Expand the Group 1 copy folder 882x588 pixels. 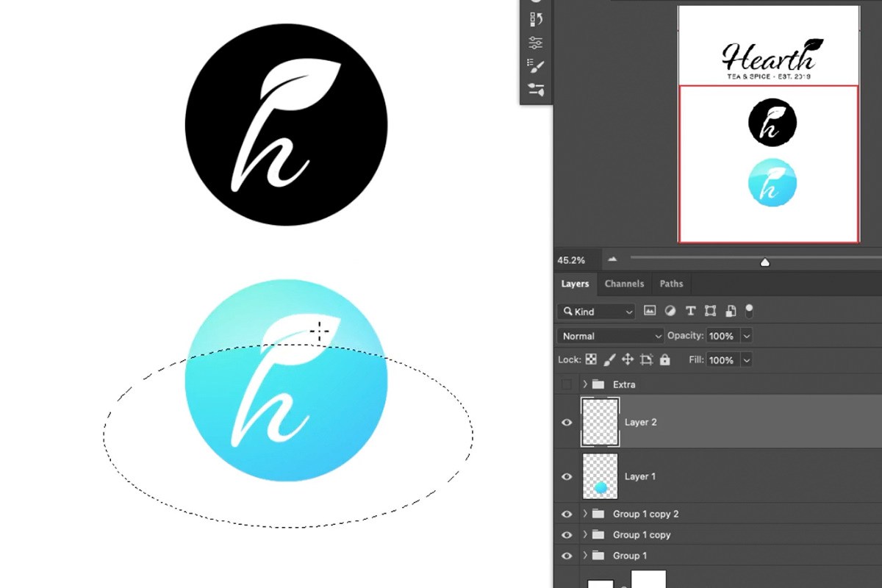[x=585, y=534]
